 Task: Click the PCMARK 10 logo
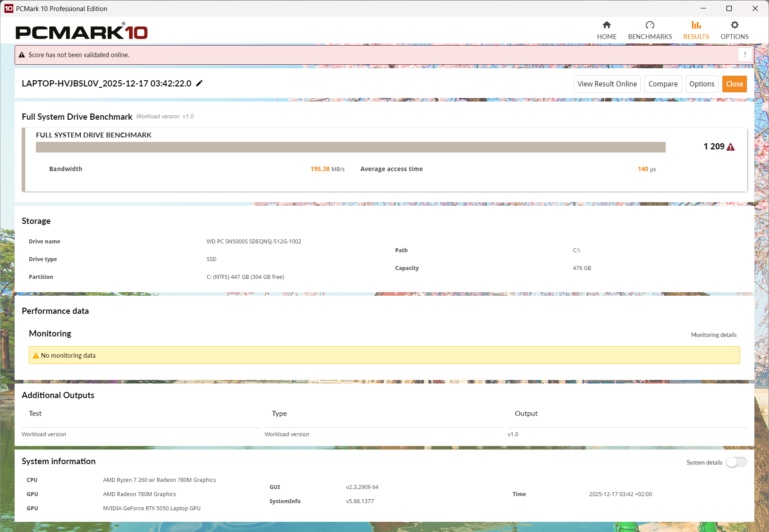pos(82,31)
